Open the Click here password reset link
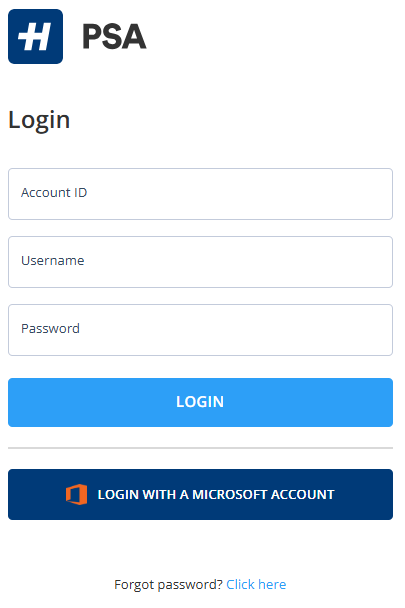The height and width of the screenshot is (608, 405). pos(256,584)
